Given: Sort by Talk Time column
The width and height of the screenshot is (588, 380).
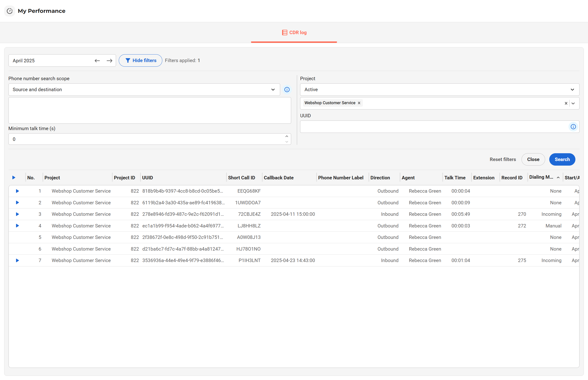Looking at the screenshot, I should pyautogui.click(x=455, y=178).
